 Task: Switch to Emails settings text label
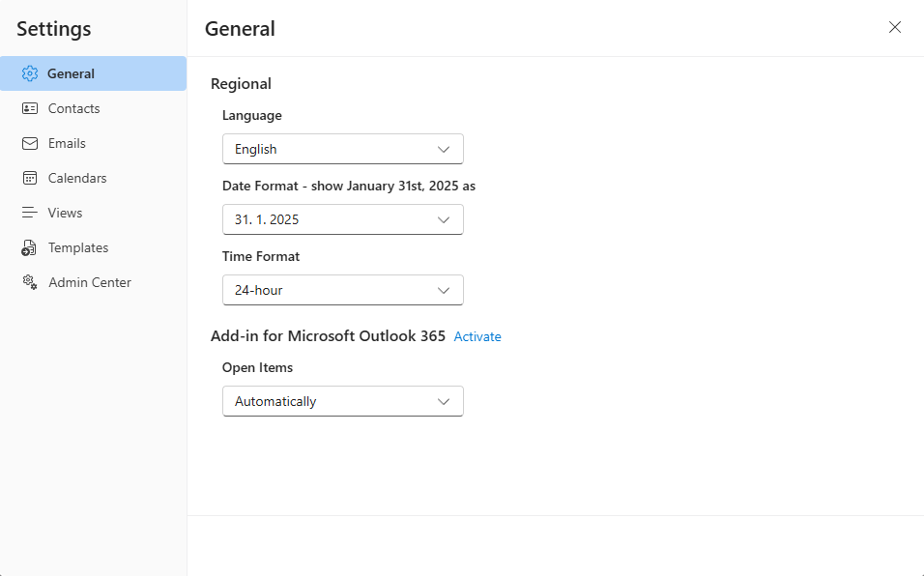click(x=67, y=143)
